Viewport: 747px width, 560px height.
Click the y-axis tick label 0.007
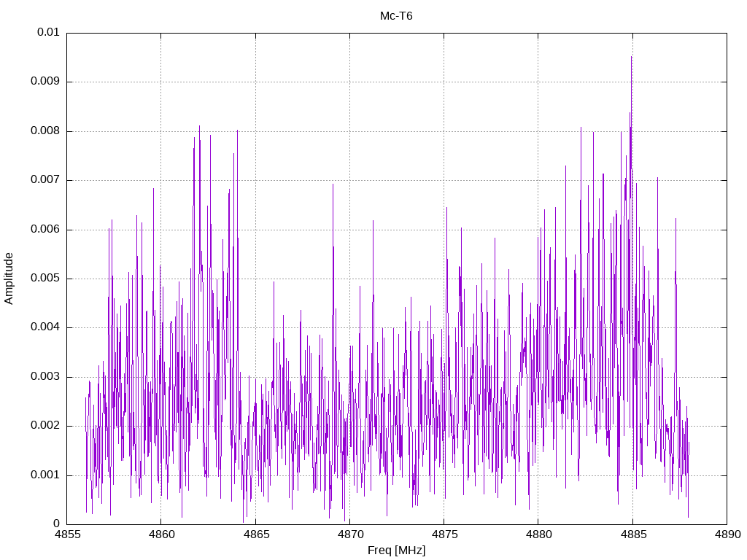click(x=45, y=180)
